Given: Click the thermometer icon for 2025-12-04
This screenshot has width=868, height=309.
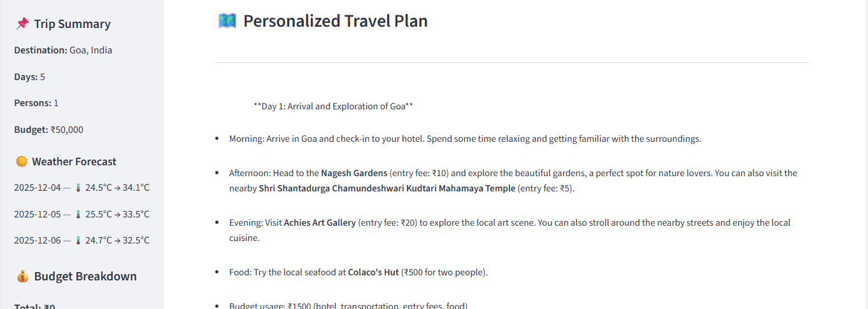Looking at the screenshot, I should [x=78, y=188].
